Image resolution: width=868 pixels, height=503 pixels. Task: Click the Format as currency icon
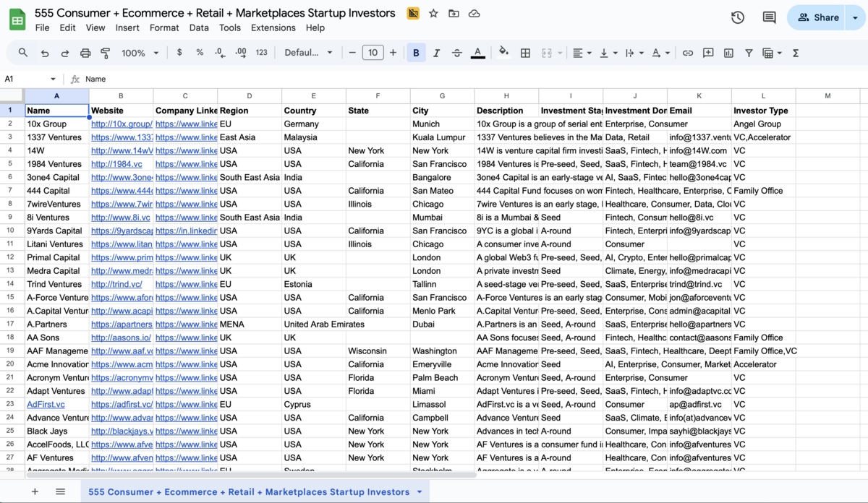click(x=178, y=52)
